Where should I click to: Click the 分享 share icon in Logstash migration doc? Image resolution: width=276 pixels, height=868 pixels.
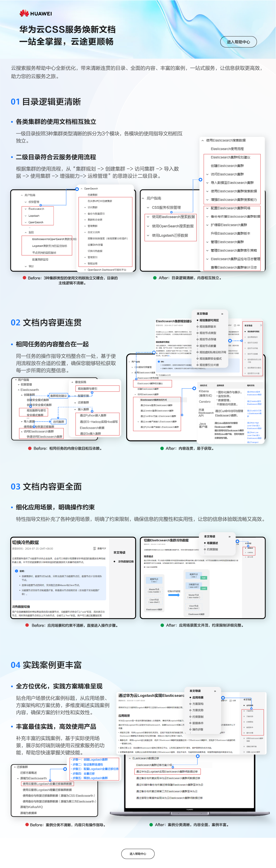click(230, 701)
